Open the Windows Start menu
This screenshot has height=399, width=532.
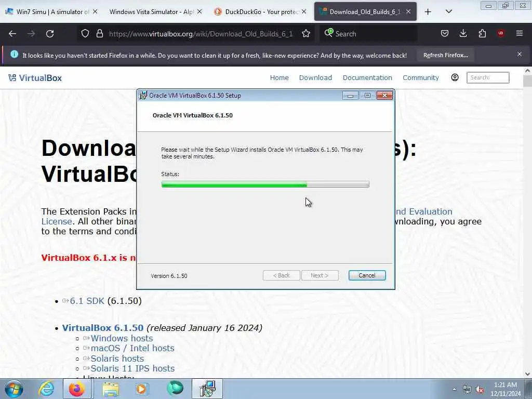point(14,389)
